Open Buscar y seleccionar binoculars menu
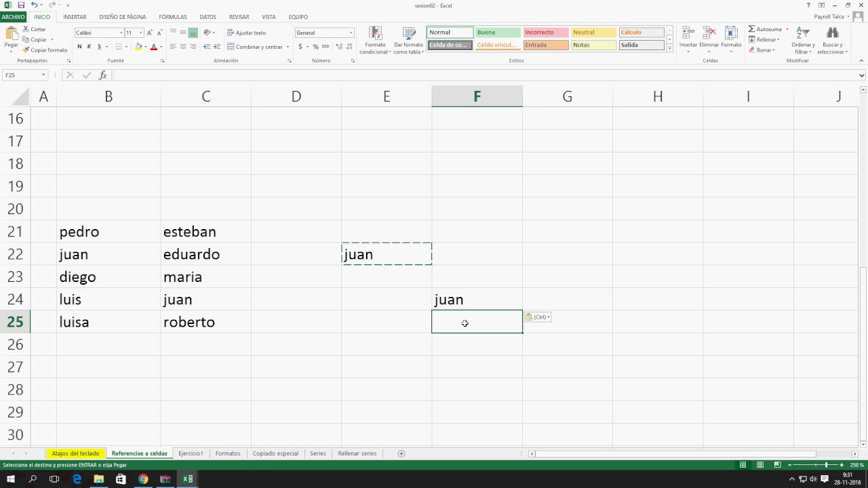The width and height of the screenshot is (868, 488). click(832, 41)
